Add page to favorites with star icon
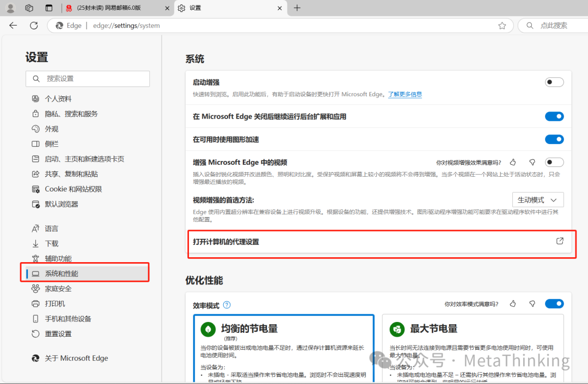Screen dimensions: 588x384 (x=502, y=26)
